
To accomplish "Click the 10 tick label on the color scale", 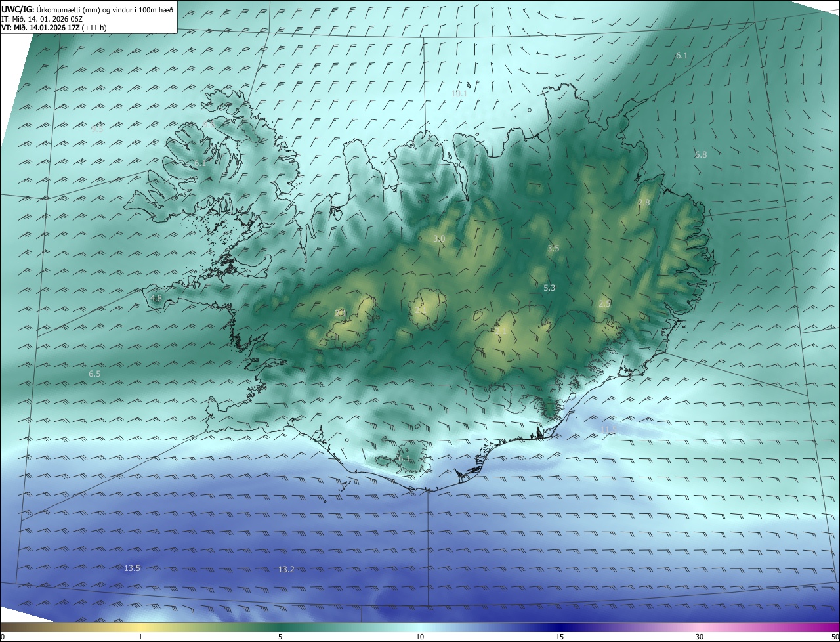I will click(x=420, y=637).
